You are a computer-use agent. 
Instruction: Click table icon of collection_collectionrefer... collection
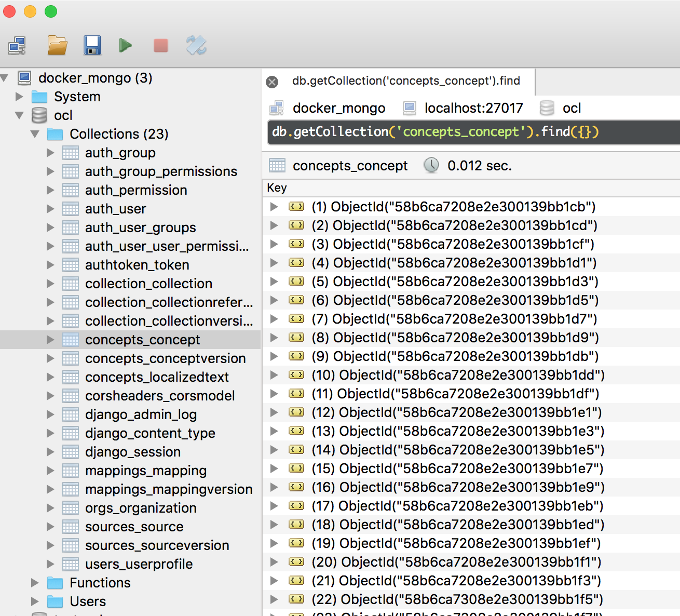[71, 302]
